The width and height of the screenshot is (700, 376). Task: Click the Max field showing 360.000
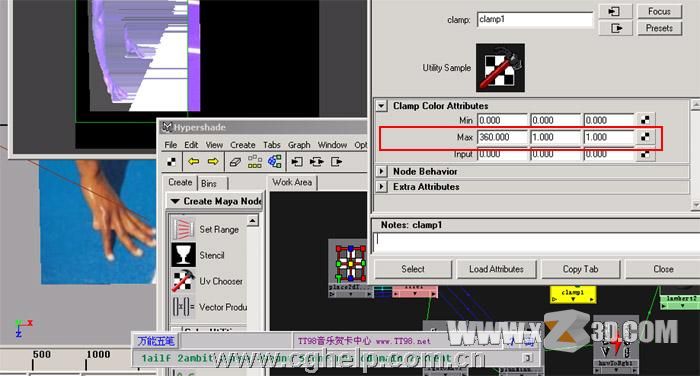(502, 137)
